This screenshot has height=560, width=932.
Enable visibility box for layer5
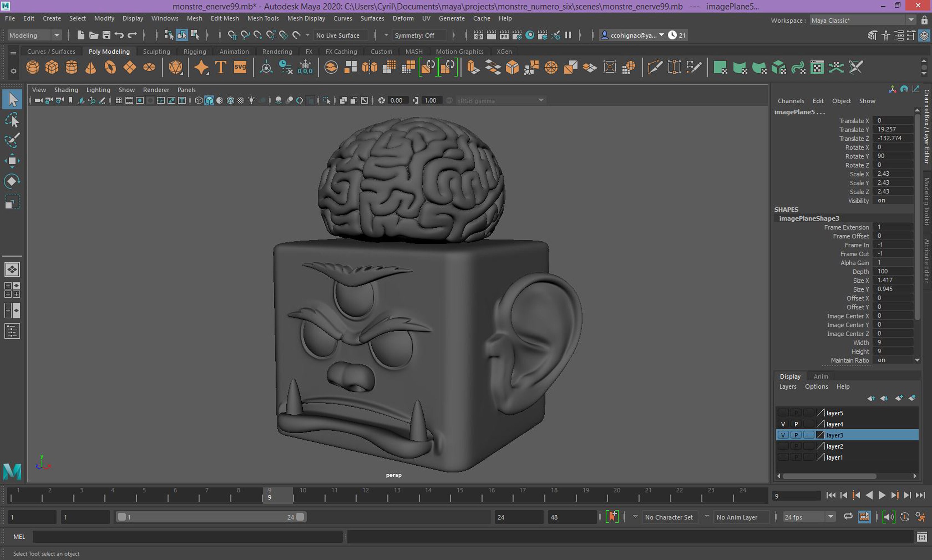[x=783, y=413]
